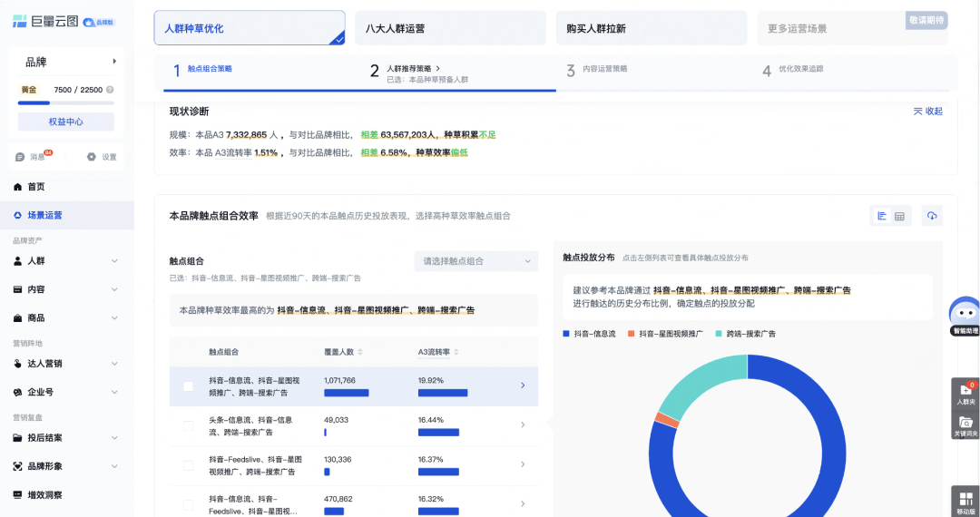Expand the 品牌形象 menu chevron
This screenshot has height=517, width=980.
coord(114,466)
